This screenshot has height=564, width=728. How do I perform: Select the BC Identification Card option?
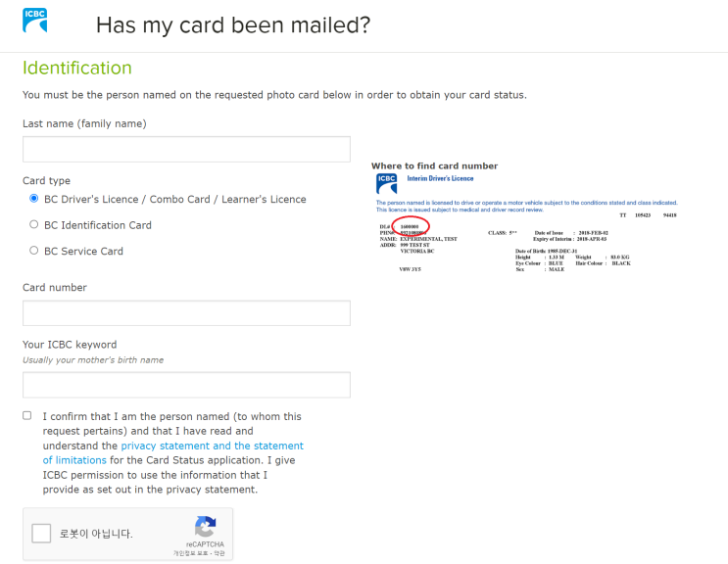pos(34,225)
